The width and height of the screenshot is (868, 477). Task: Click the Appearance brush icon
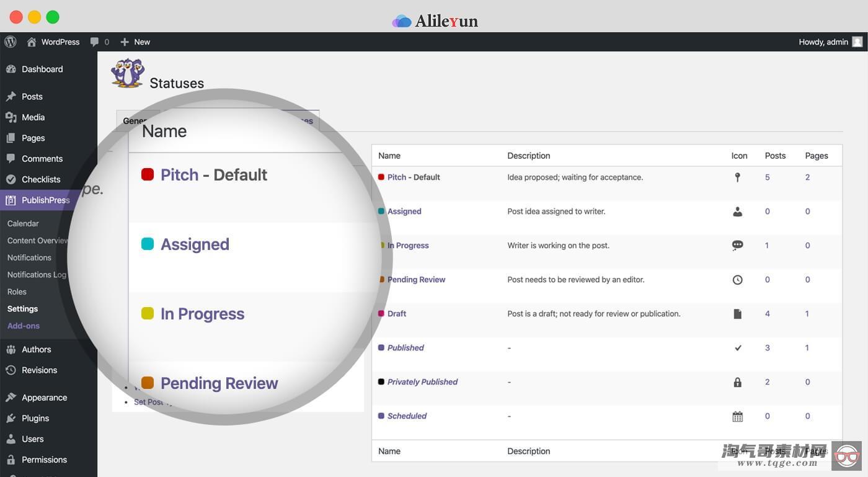11,398
